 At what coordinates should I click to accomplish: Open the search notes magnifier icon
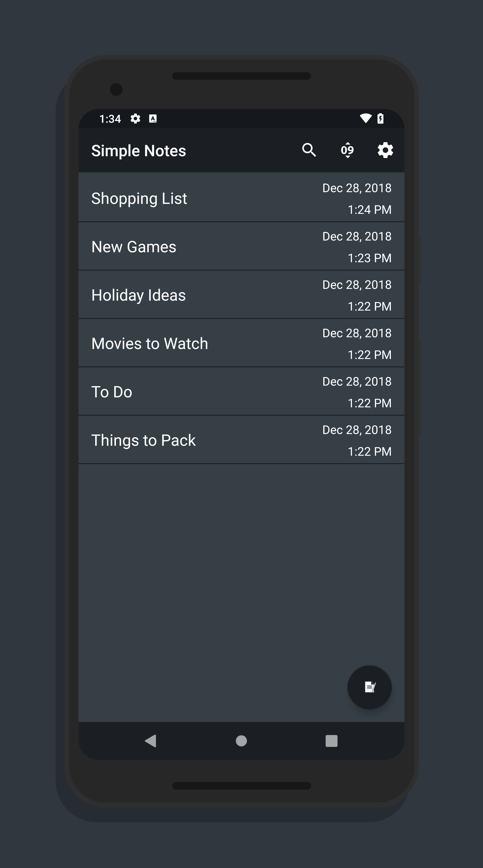tap(309, 150)
